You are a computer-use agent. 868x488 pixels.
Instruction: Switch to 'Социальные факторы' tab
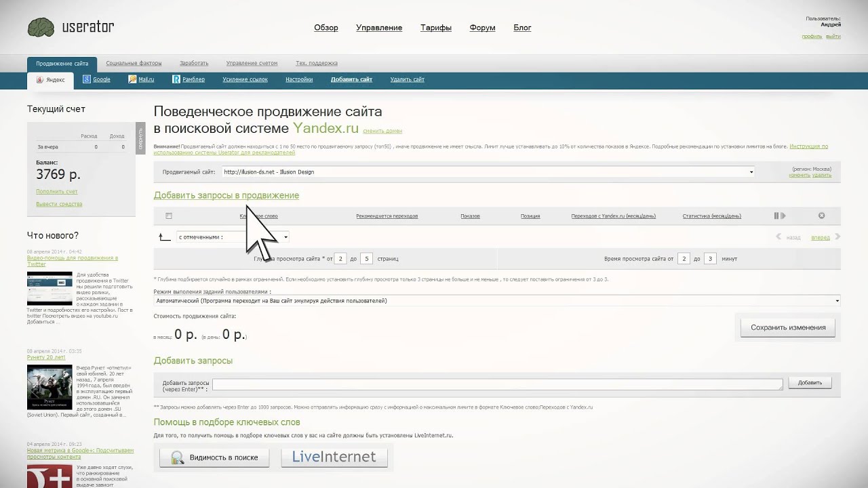(134, 63)
